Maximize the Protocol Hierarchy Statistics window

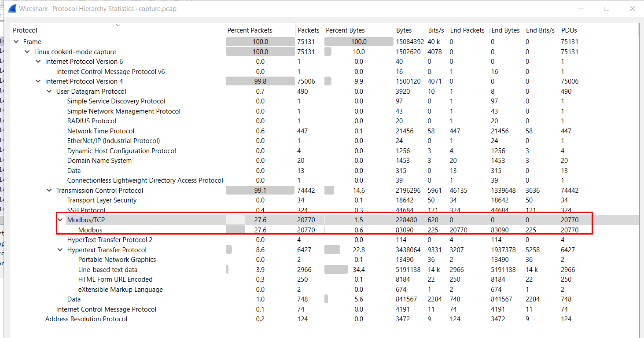(x=607, y=8)
